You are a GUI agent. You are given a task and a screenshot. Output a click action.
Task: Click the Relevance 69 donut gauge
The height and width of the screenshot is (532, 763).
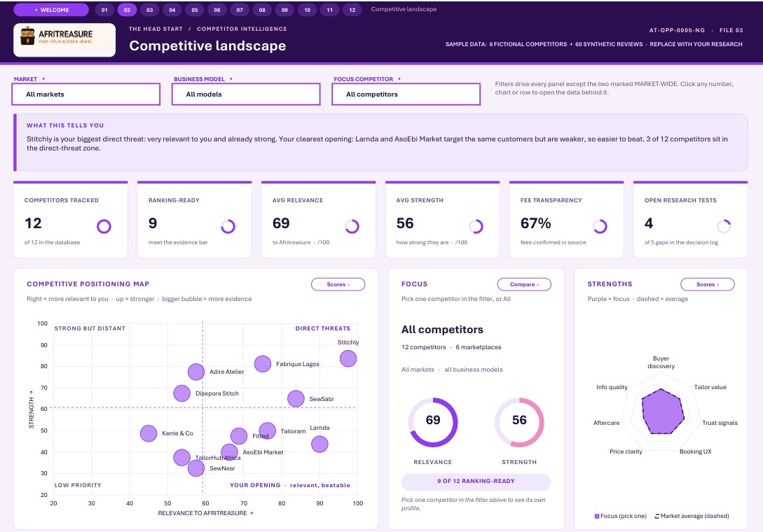coord(433,422)
